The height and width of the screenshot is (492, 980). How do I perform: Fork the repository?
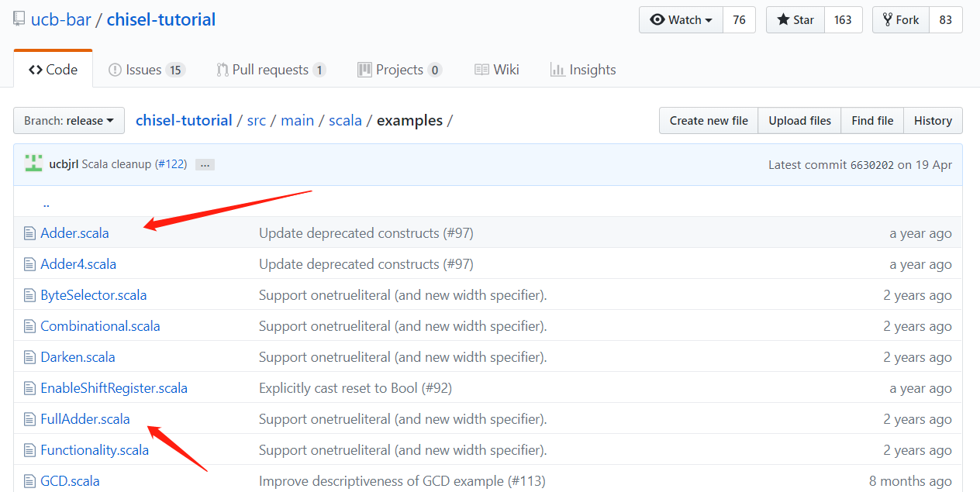click(x=900, y=20)
